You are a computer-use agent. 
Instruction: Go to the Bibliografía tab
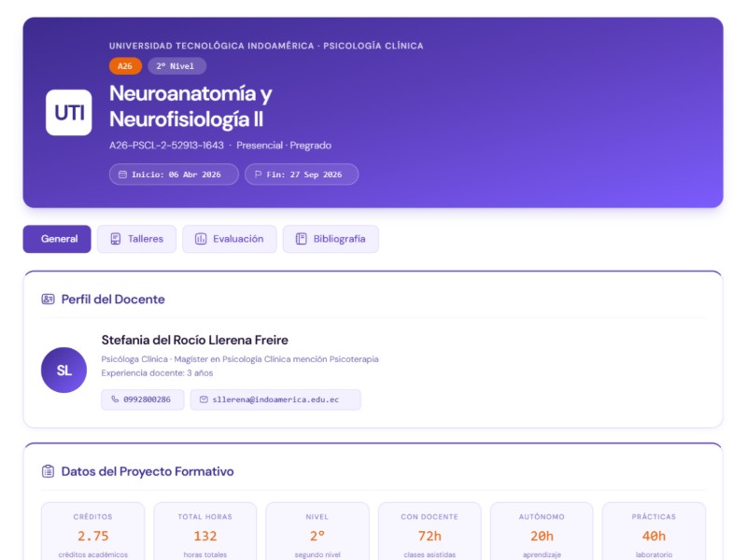point(331,239)
